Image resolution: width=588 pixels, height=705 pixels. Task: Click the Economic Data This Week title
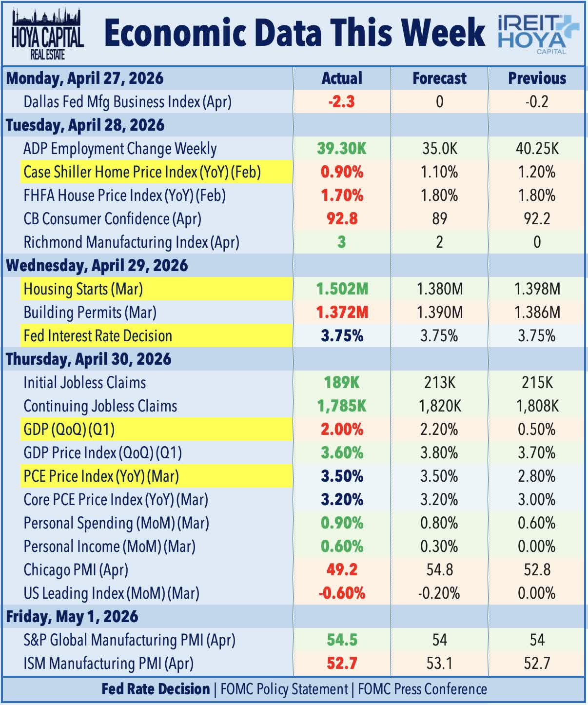point(295,32)
